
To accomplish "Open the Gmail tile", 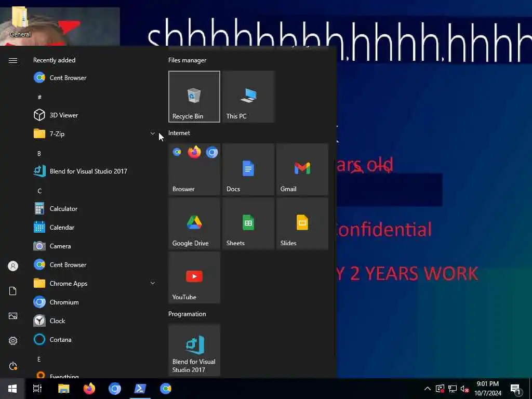I will tap(302, 169).
